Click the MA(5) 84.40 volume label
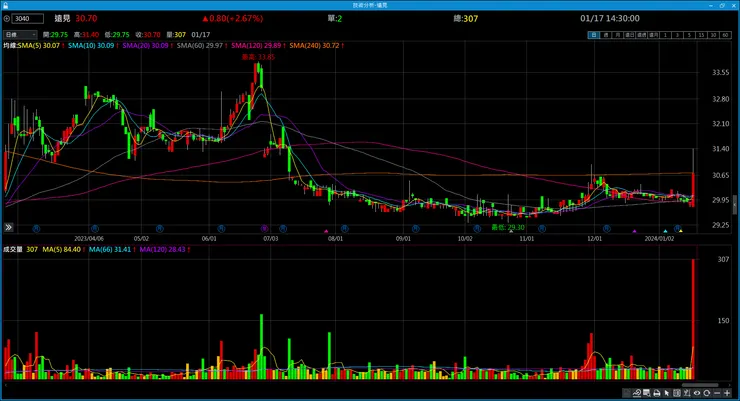The height and width of the screenshot is (401, 740). (x=61, y=249)
